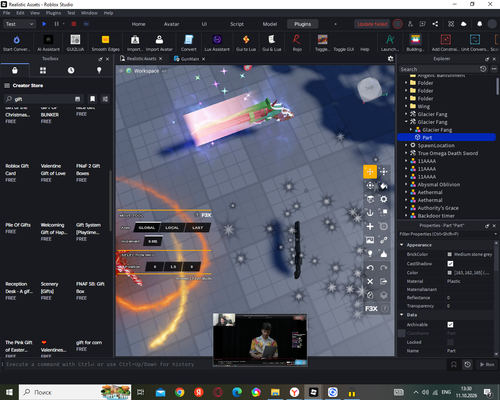Image resolution: width=500 pixels, height=400 pixels.
Task: Set F3X move axes to GLOBAL
Action: 147,228
